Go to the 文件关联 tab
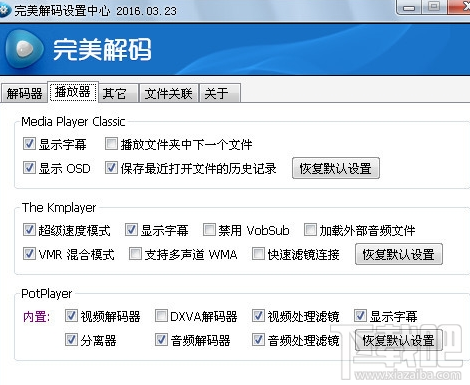Screen dimensions: 470x385 tap(169, 93)
